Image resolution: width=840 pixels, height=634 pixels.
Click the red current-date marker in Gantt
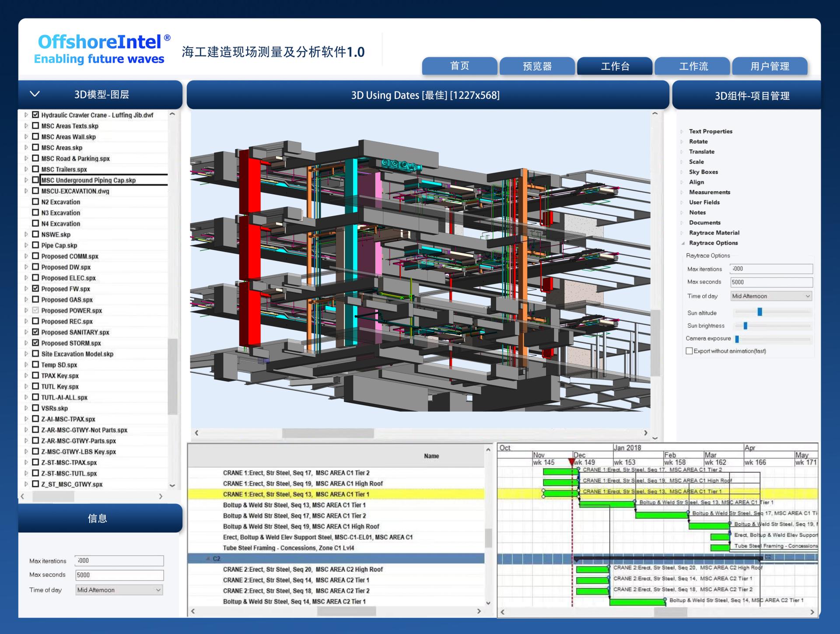coord(571,462)
